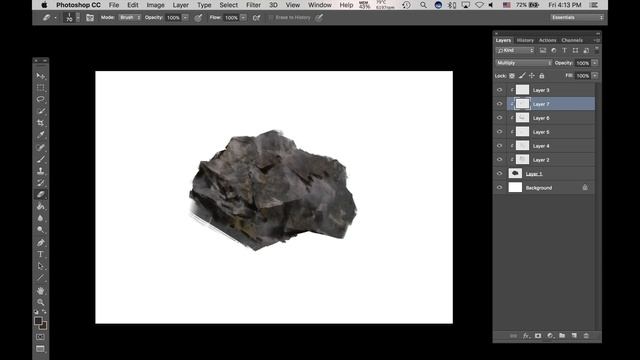640x360 pixels.
Task: Add layer mask icon
Action: 538,336
